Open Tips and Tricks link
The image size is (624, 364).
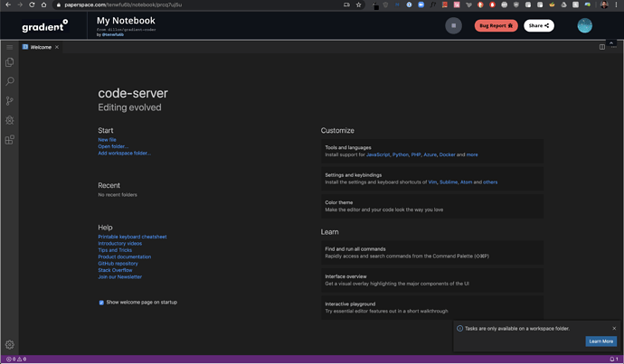click(x=115, y=250)
